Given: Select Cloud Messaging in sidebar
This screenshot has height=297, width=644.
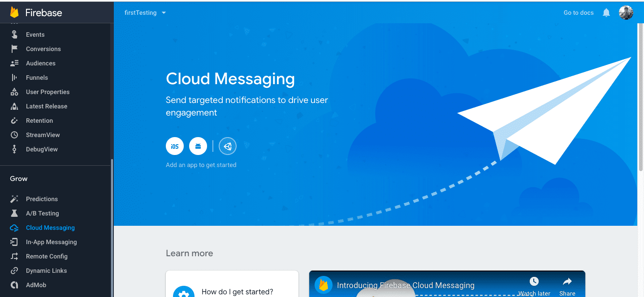Looking at the screenshot, I should pyautogui.click(x=50, y=228).
